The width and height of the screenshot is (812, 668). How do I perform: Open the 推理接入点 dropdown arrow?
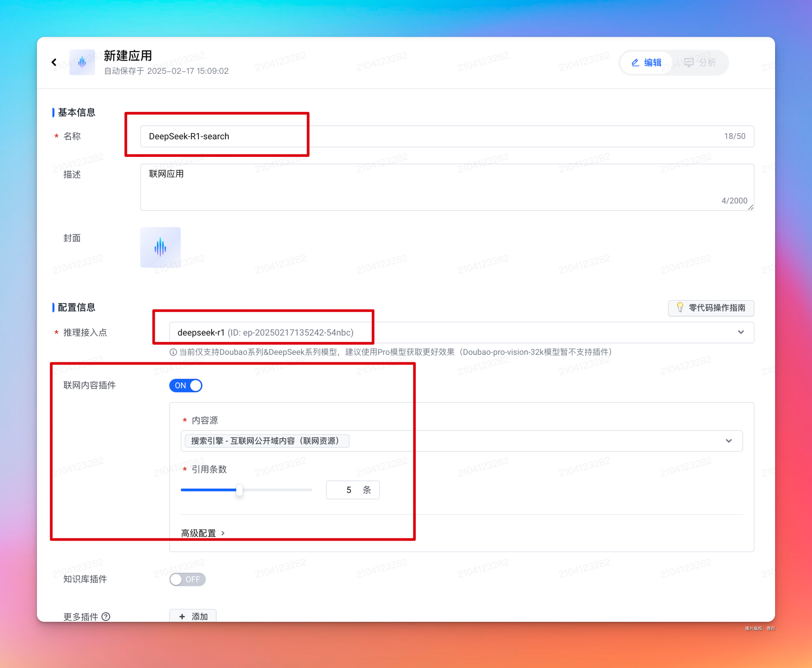(740, 332)
